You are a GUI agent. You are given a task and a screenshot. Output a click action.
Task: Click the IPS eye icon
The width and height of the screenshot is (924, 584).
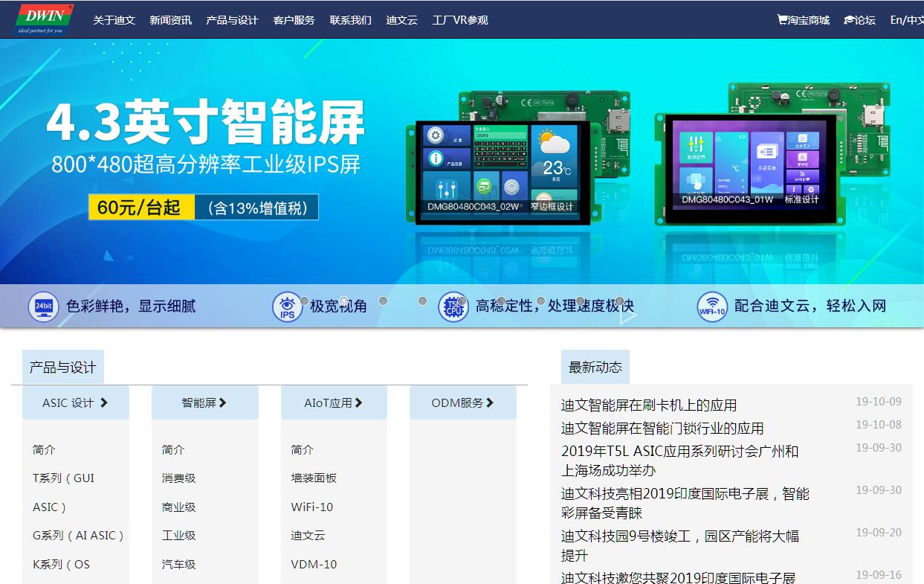click(x=287, y=307)
